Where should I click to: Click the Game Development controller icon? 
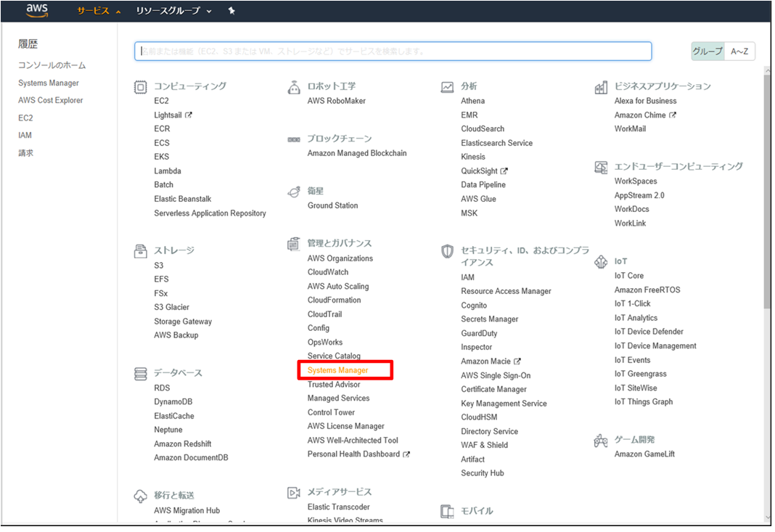pos(601,441)
